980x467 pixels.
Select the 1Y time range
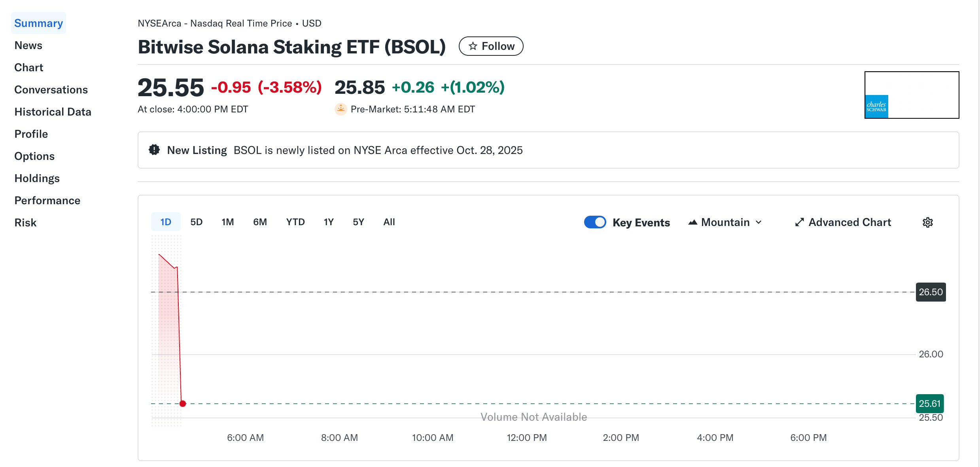tap(329, 222)
